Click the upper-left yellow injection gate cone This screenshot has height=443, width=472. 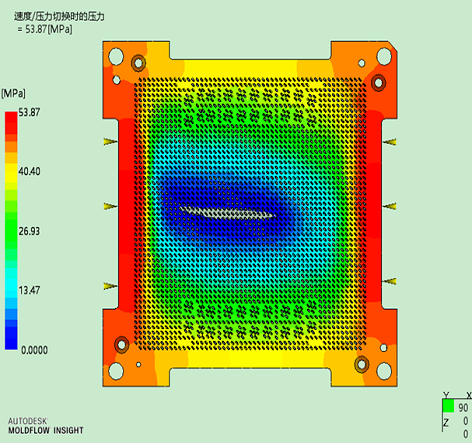[110, 142]
